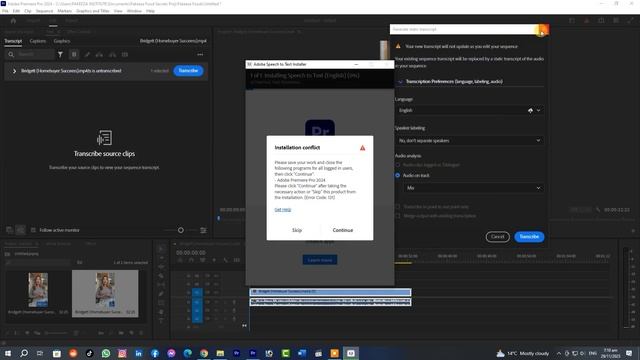The height and width of the screenshot is (360, 640).
Task: Click the pencil edit icon in Transcript toolbar
Action: (87, 54)
